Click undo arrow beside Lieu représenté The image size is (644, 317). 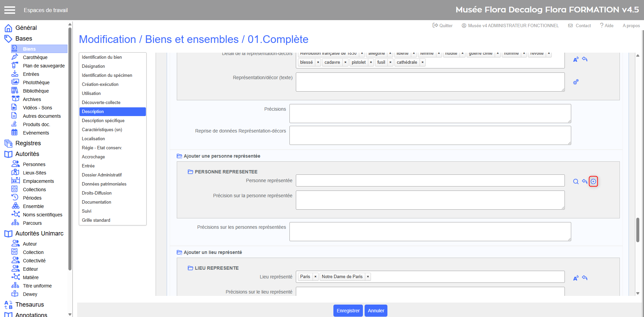pos(585,278)
